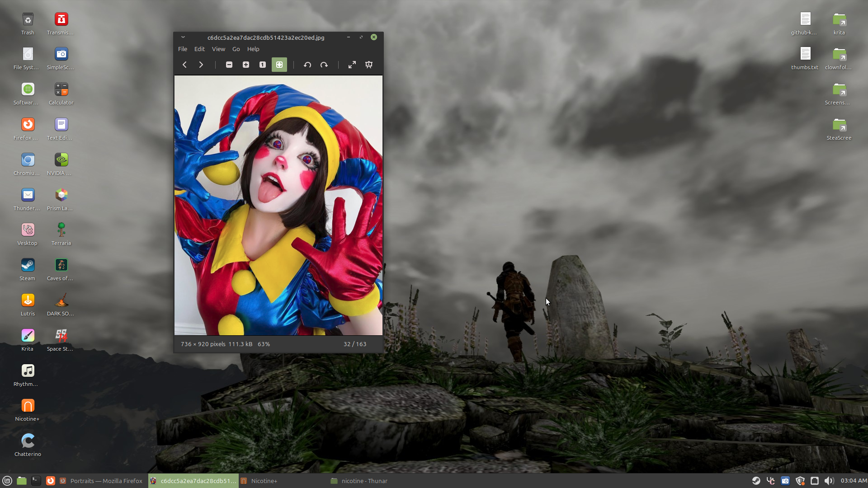Select the Prism Launcher desktop icon
Image resolution: width=868 pixels, height=488 pixels.
pos(61,200)
